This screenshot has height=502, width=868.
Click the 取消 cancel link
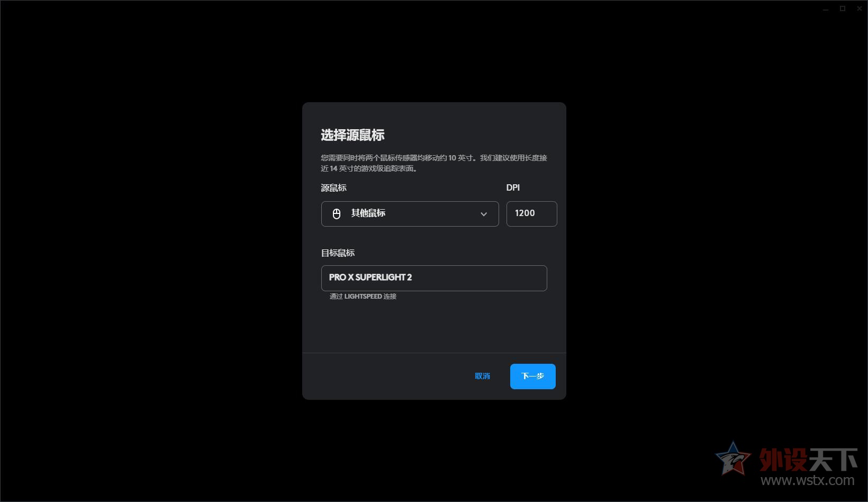point(482,376)
